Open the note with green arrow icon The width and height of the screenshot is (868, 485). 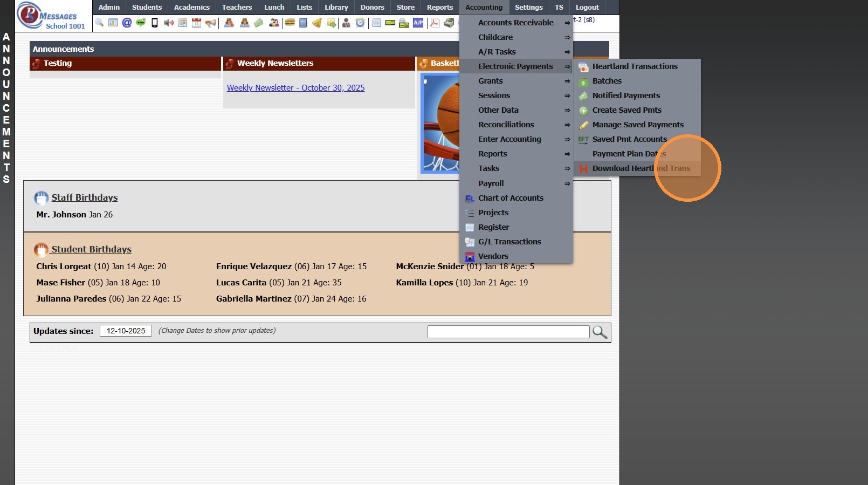pos(331,23)
